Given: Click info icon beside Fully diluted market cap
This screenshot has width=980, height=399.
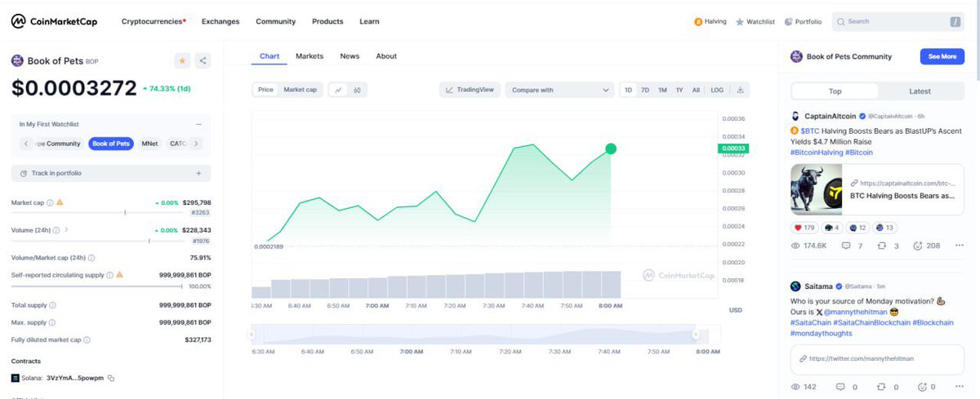Looking at the screenshot, I should click(x=87, y=339).
